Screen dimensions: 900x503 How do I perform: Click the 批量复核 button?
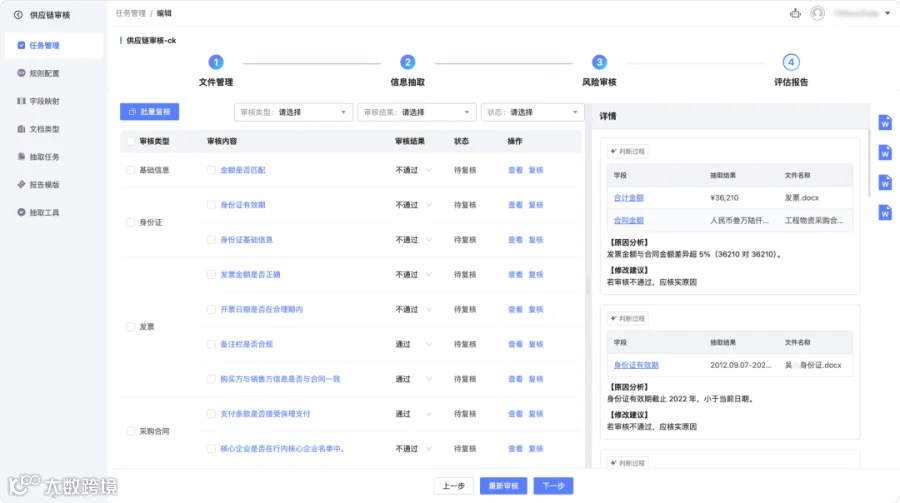tap(149, 112)
